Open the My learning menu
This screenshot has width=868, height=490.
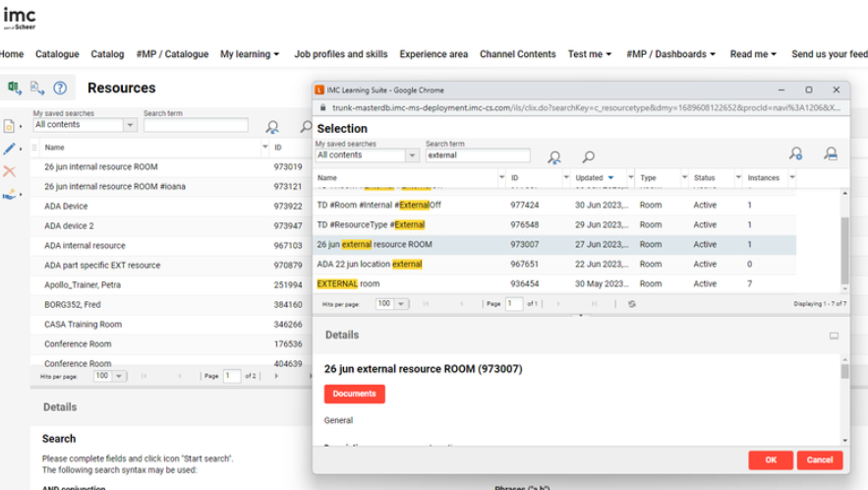(250, 54)
